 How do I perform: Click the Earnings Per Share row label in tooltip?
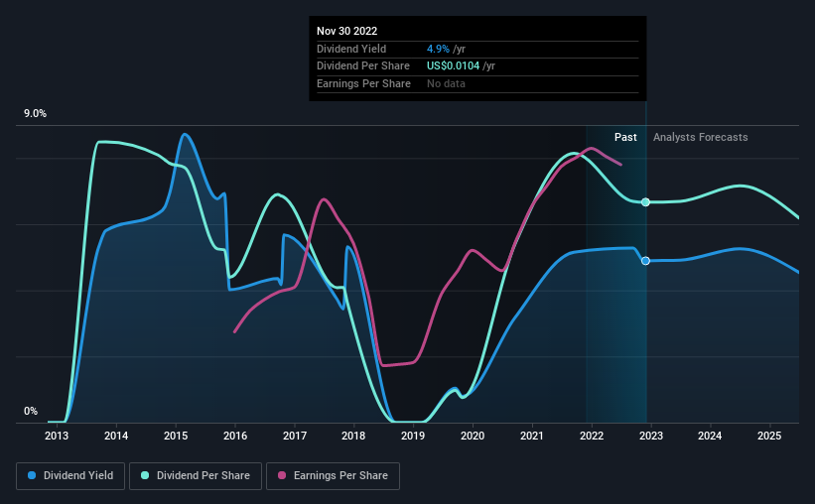coord(363,83)
